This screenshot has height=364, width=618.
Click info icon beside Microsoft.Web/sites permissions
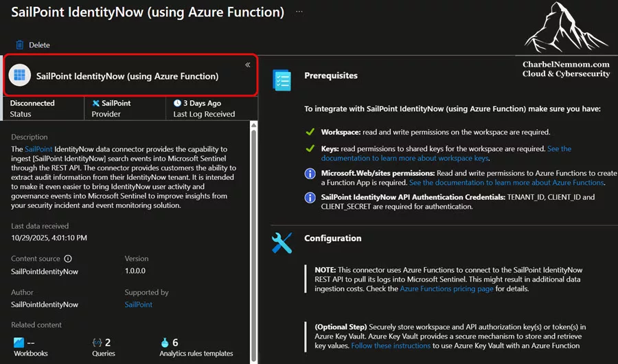pyautogui.click(x=310, y=174)
